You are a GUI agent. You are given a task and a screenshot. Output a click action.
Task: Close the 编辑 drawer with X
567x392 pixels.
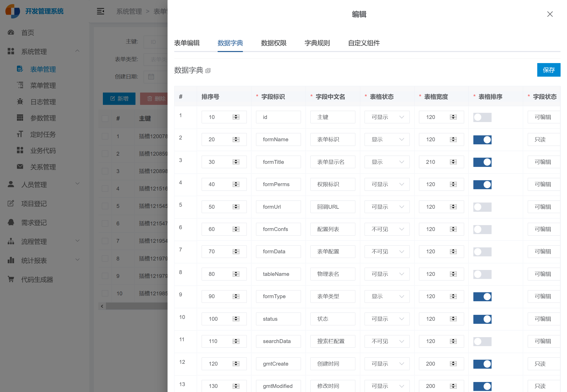tap(550, 14)
